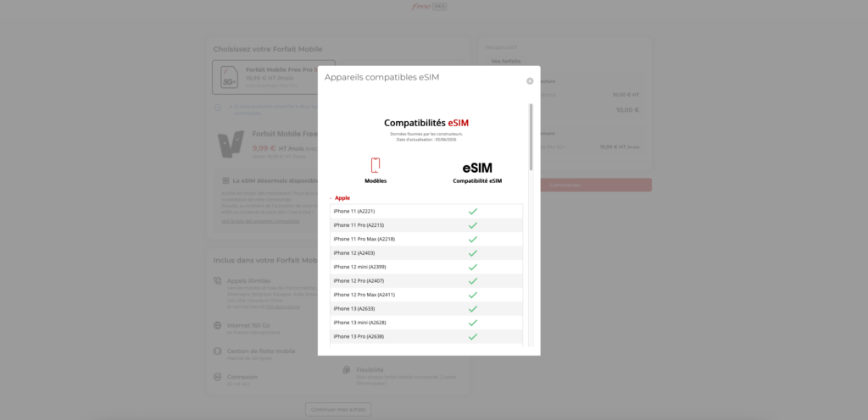
Task: Click the 'Modèles' column label
Action: pyautogui.click(x=376, y=180)
